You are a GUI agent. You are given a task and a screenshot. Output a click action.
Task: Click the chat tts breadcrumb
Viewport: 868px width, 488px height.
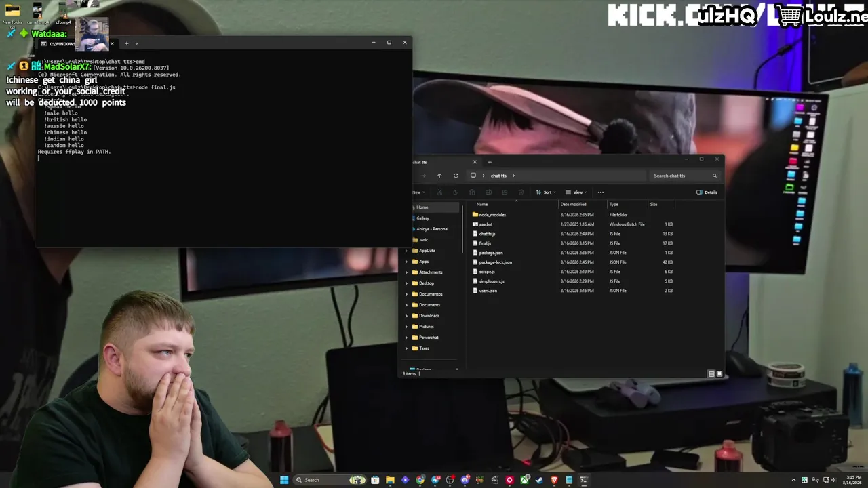pyautogui.click(x=498, y=176)
